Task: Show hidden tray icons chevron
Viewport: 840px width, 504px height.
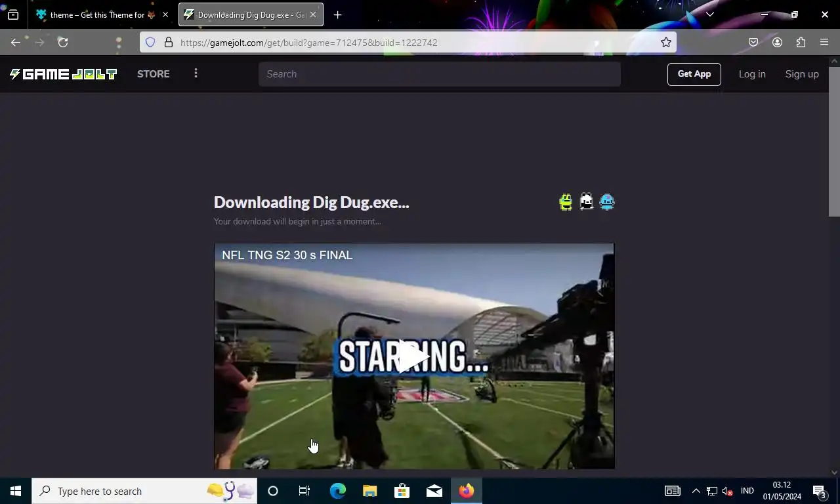Action: 696,491
